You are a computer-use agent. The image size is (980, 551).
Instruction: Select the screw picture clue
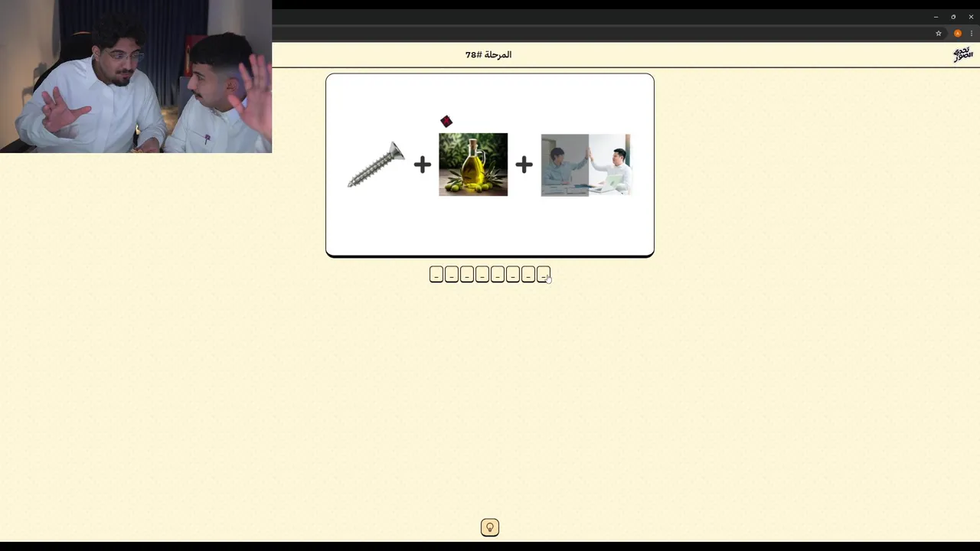[376, 165]
